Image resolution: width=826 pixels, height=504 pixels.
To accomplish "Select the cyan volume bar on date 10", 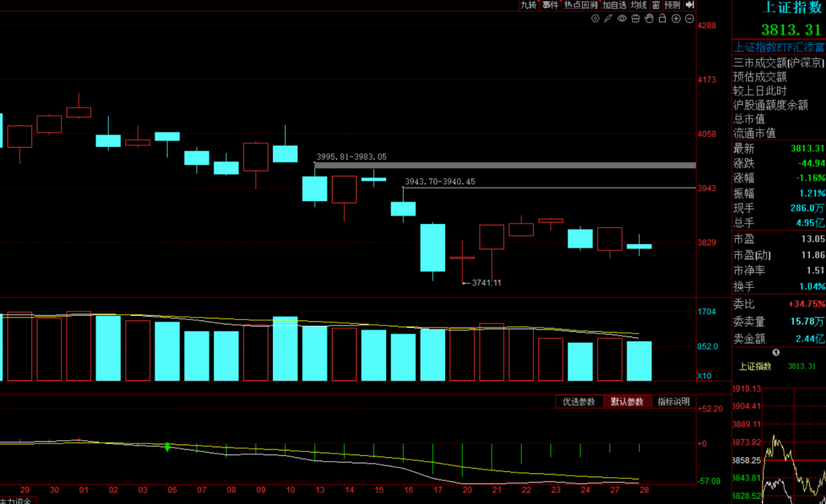I will (285, 349).
